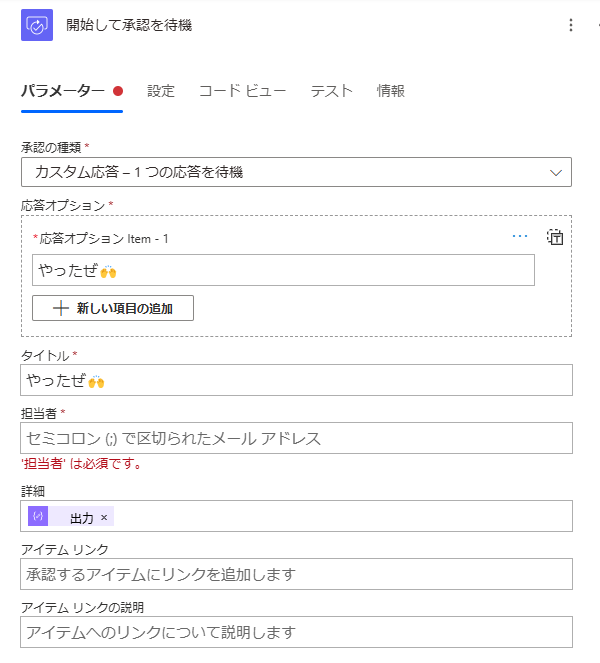Open the 情報 tab
The image size is (600, 663).
click(391, 91)
